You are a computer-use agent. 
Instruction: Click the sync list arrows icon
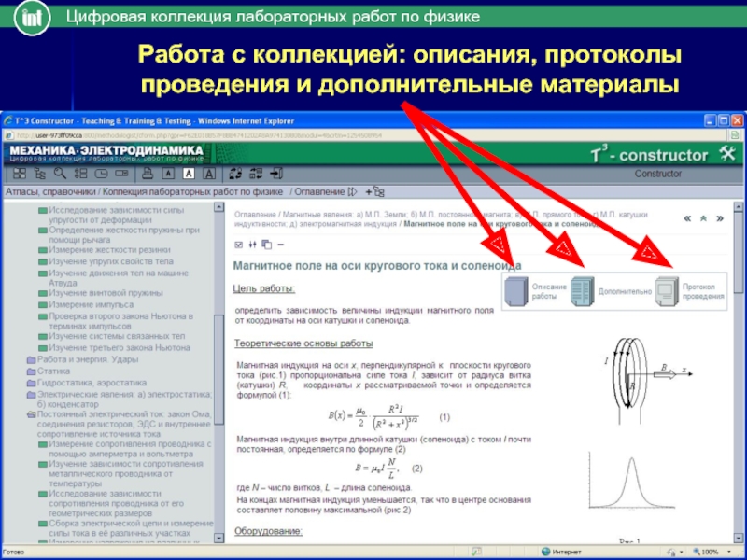(256, 174)
